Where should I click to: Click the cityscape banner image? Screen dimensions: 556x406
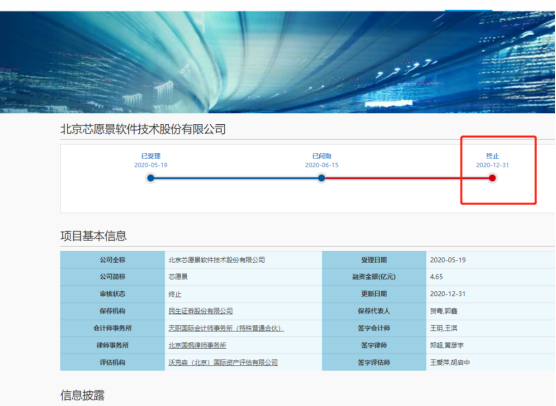pos(277,62)
